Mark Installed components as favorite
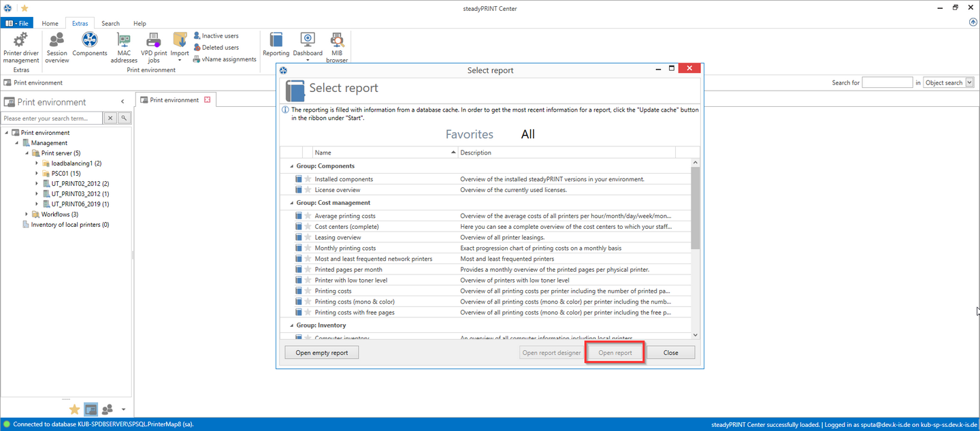Viewport: 980px width, 431px height. click(x=308, y=179)
